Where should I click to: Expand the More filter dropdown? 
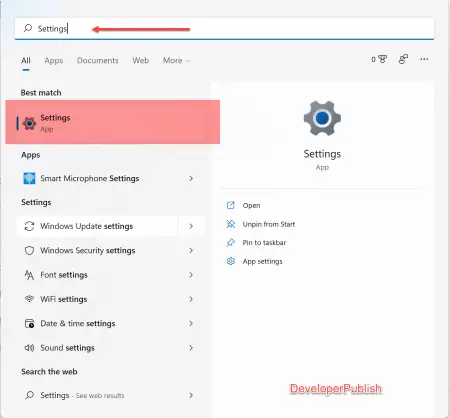(176, 61)
